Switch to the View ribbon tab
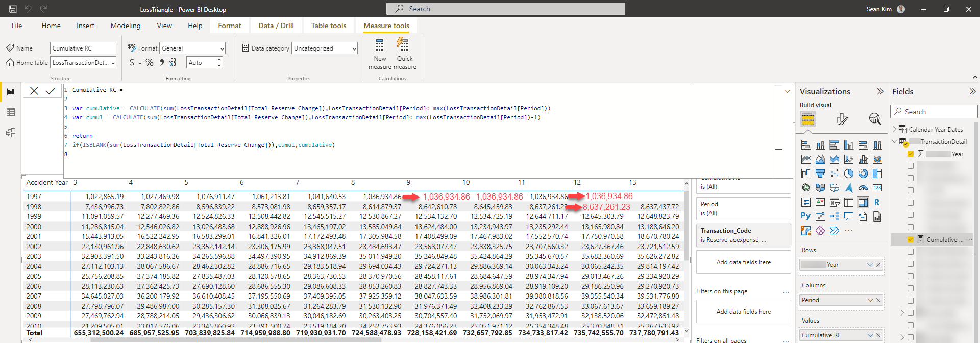Screen dimensions: 980x343 click(164, 26)
